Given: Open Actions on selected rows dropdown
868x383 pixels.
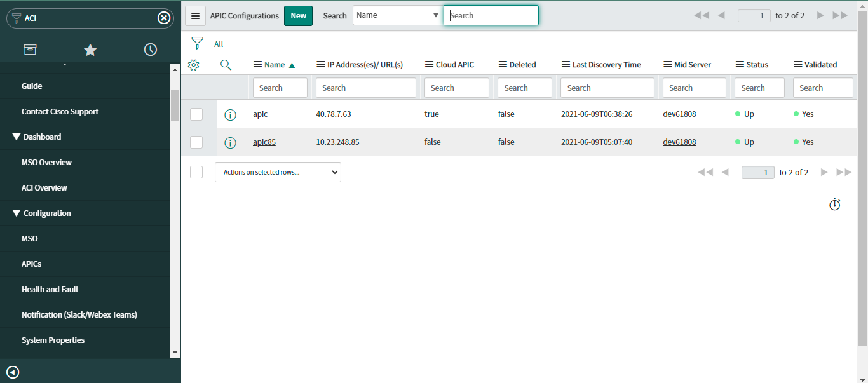Looking at the screenshot, I should [278, 172].
